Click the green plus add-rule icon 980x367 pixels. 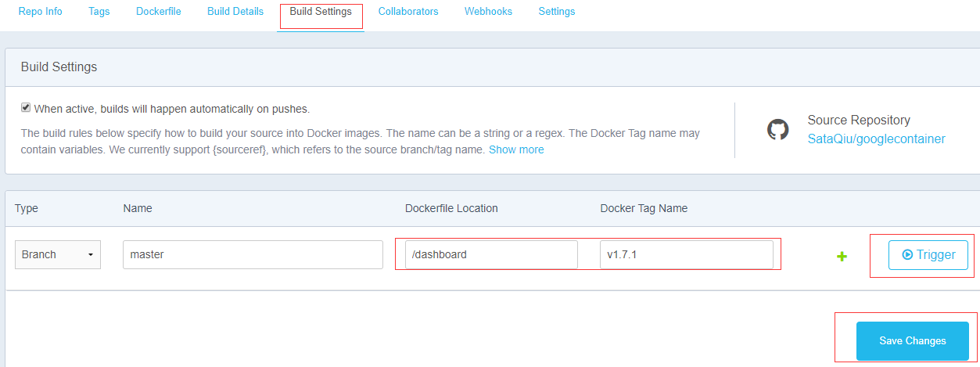842,256
